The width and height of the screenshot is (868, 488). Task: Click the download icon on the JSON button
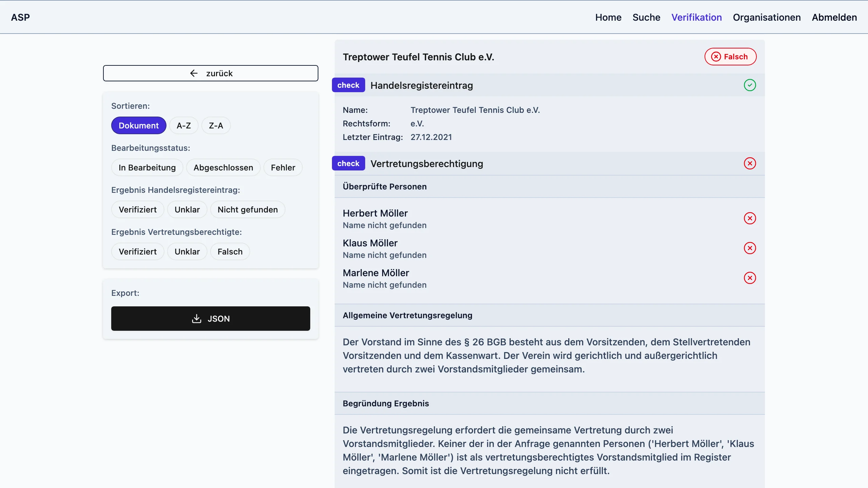coord(196,319)
